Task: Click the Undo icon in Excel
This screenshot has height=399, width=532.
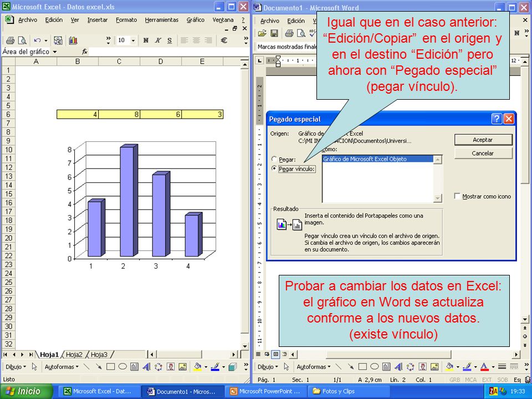Action: tap(37, 40)
